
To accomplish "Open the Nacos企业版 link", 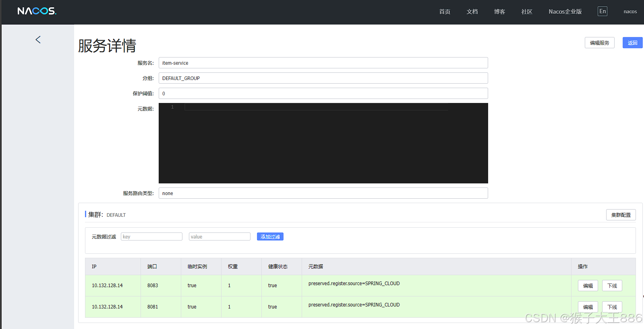I will point(565,12).
